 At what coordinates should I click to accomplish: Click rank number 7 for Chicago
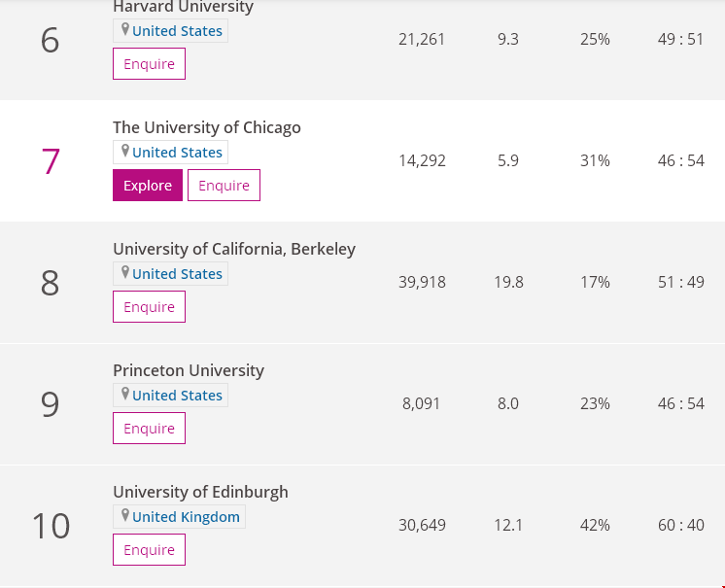(x=51, y=161)
